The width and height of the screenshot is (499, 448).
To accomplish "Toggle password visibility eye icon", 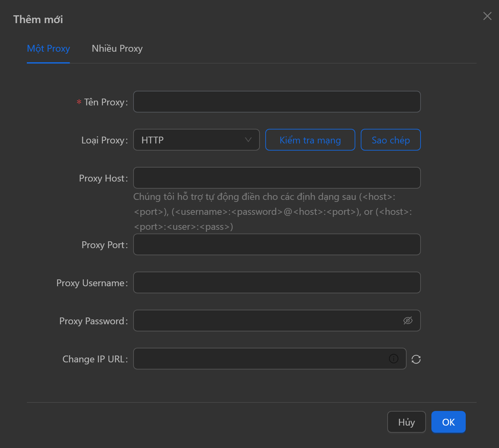I will point(408,321).
